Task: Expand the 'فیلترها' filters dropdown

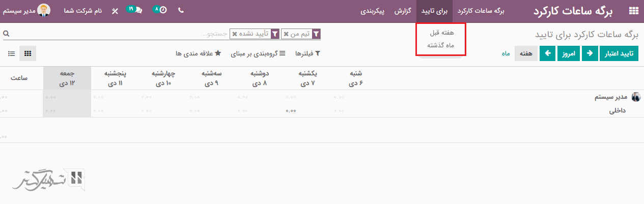Action: (306, 53)
